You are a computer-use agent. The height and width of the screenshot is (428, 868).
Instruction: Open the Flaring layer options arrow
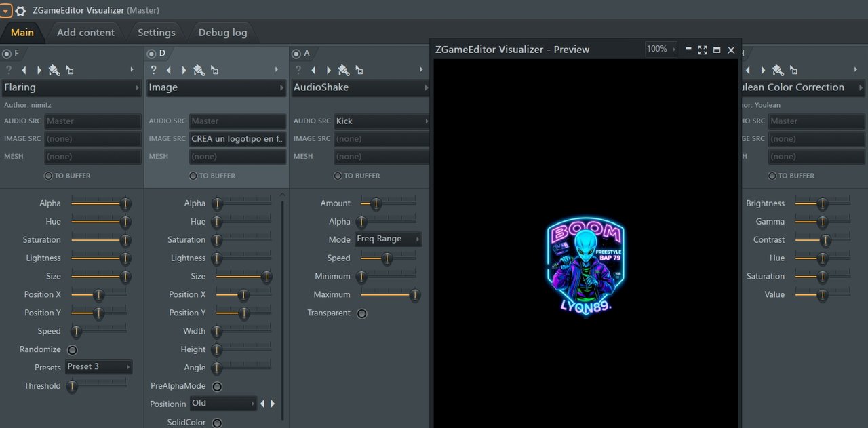pos(132,70)
